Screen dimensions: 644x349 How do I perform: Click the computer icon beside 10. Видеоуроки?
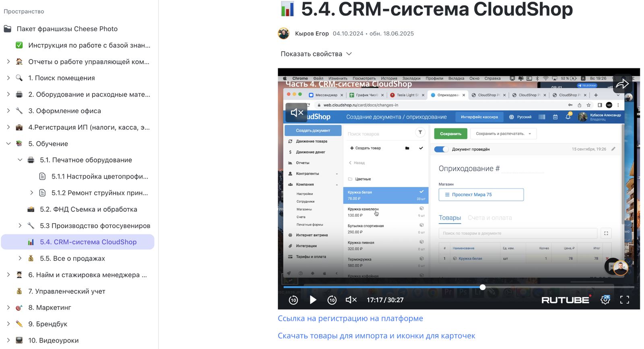(19, 341)
